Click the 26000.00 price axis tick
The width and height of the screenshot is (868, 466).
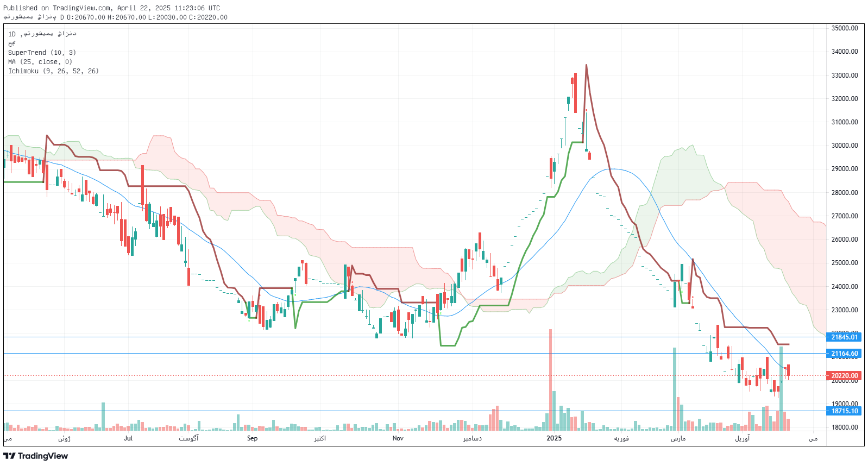click(845, 240)
